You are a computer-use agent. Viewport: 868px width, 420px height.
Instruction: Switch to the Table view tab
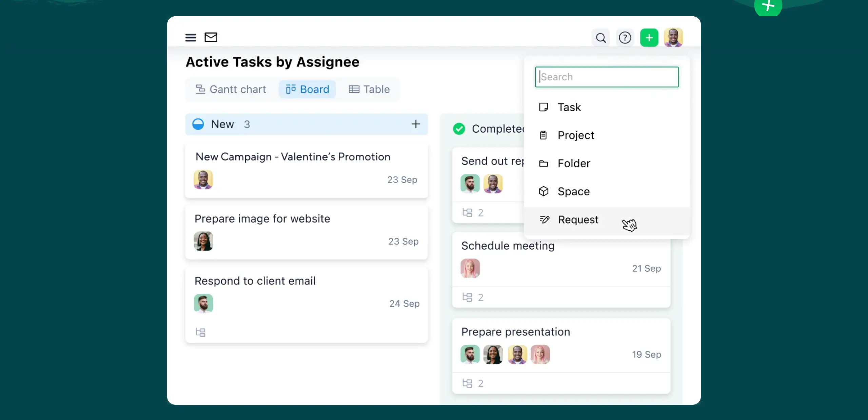(x=369, y=89)
